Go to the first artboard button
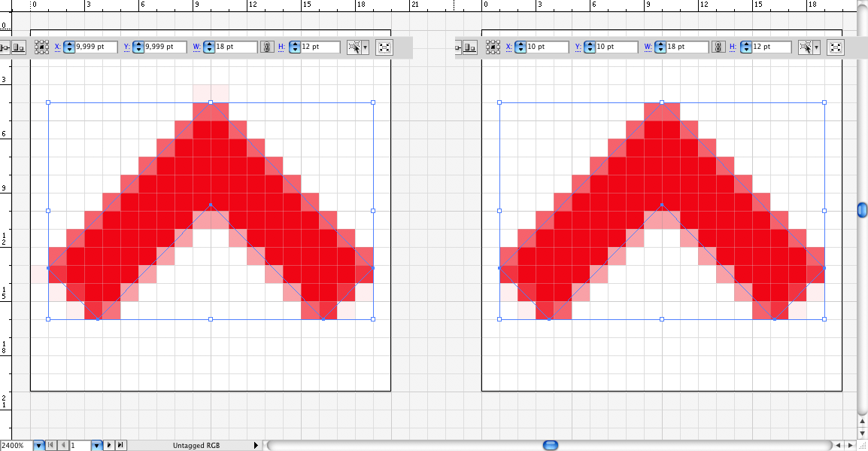 (51, 445)
